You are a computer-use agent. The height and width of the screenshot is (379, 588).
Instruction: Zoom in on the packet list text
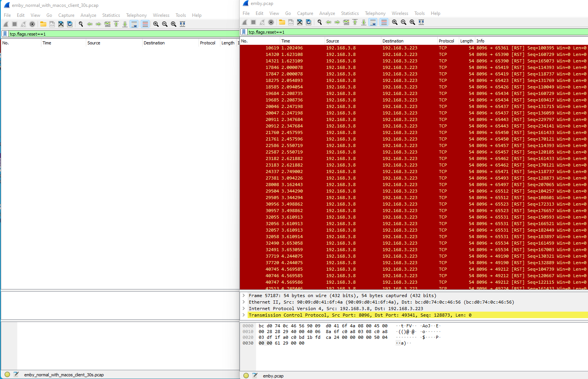394,22
